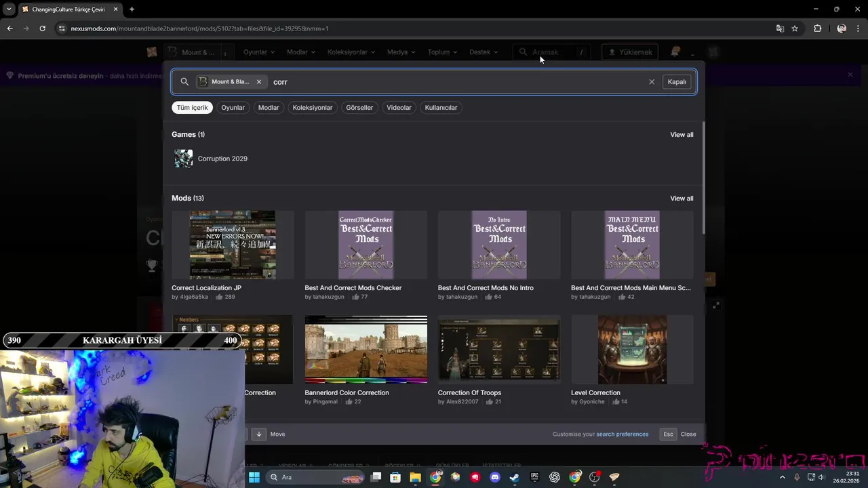Screen dimensions: 868x488
Task: Click the magnifier icon in the search box
Action: (x=184, y=82)
